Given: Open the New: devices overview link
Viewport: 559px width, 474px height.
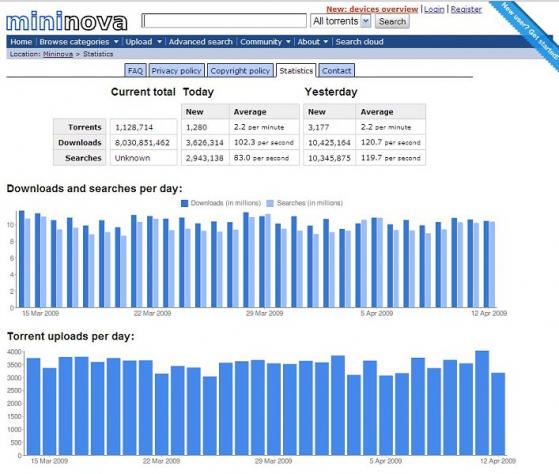Looking at the screenshot, I should coord(372,9).
